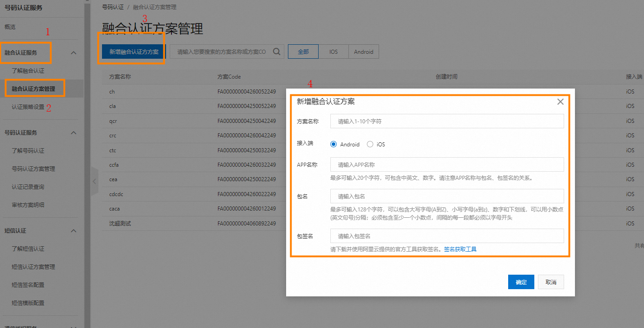This screenshot has height=328, width=644.
Task: Click the 号码认证 breadcrumb link
Action: click(x=113, y=7)
